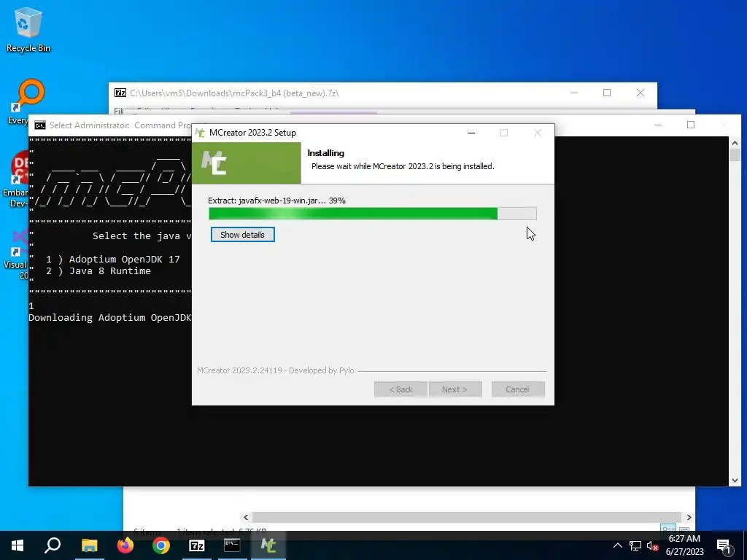Open the Recycle Bin desktop icon
747x560 pixels.
click(x=28, y=30)
